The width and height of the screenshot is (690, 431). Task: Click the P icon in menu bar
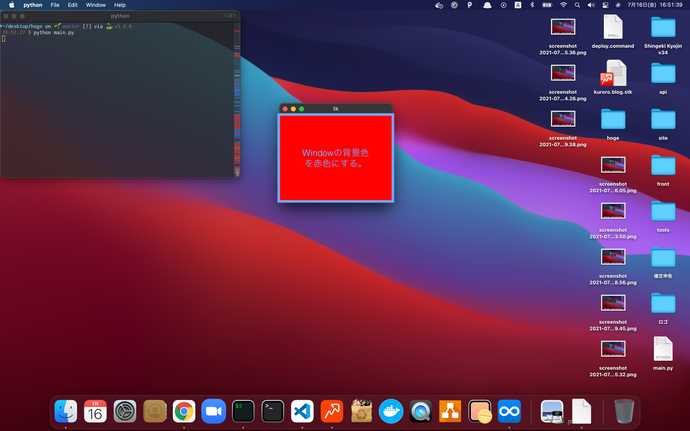click(470, 5)
